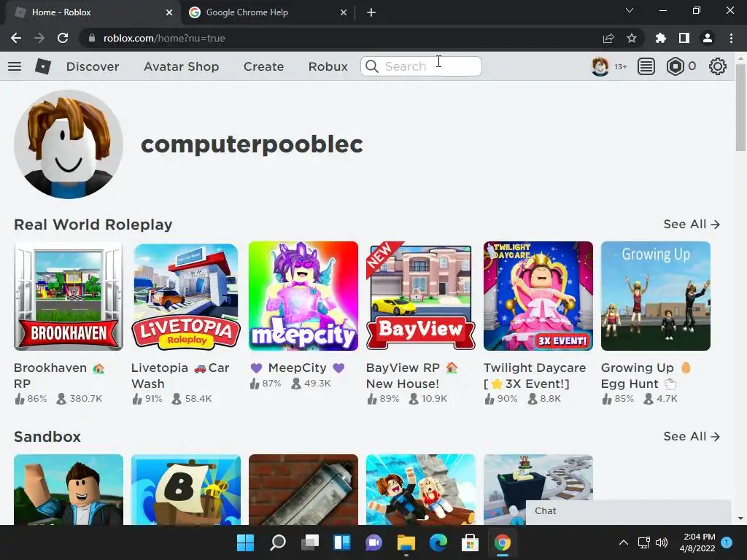Click 'Twilight Daycare [3X Event!]' title
Image resolution: width=747 pixels, height=560 pixels.
pos(535,376)
